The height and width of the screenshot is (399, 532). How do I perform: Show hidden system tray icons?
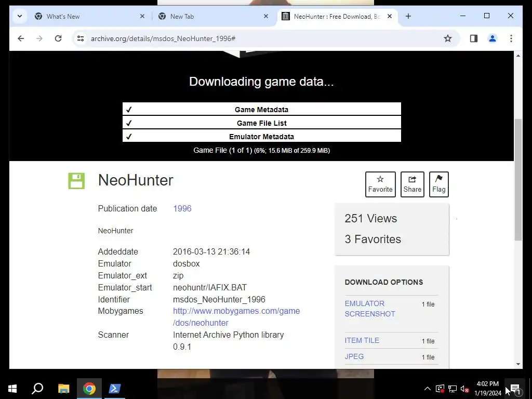(x=428, y=389)
